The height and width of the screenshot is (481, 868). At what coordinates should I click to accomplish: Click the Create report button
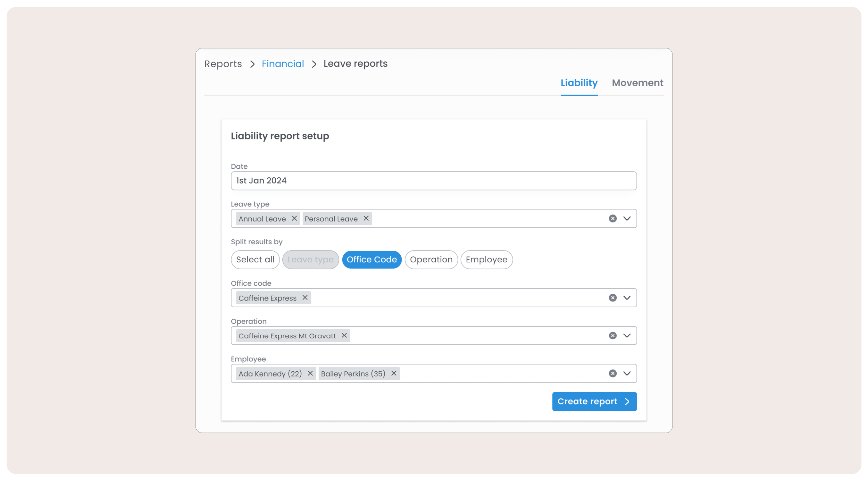tap(594, 401)
